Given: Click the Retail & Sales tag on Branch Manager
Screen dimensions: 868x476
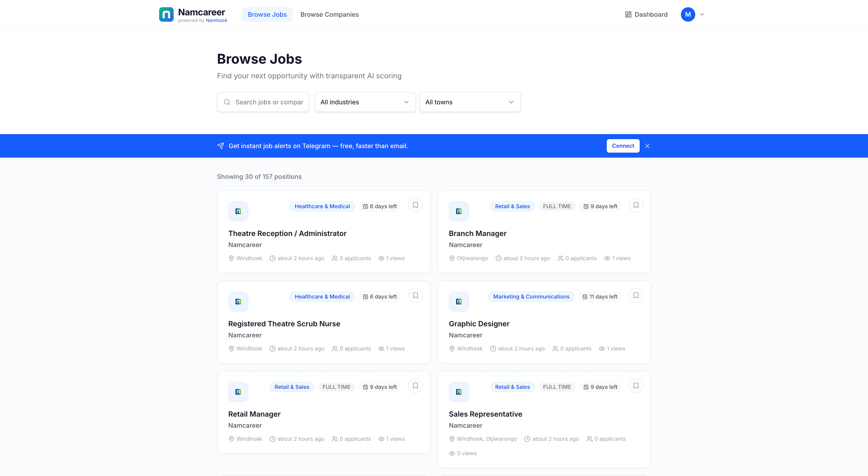Looking at the screenshot, I should (512, 206).
